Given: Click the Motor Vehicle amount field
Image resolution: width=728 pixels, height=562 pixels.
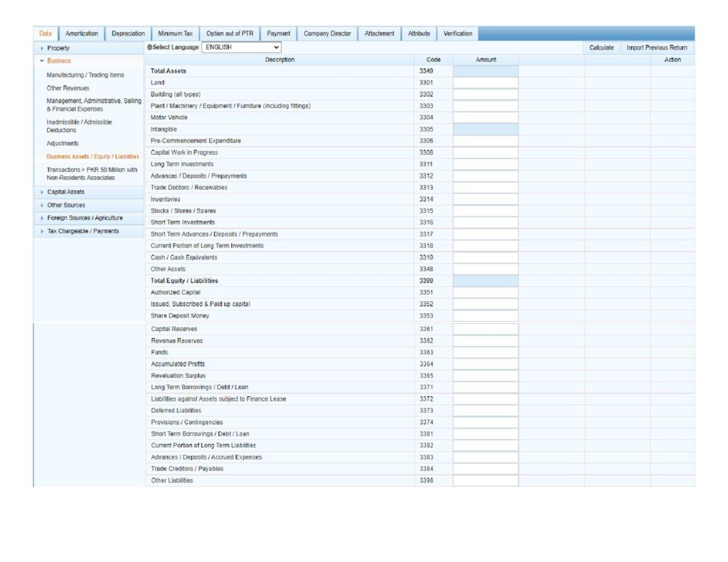Looking at the screenshot, I should (486, 118).
